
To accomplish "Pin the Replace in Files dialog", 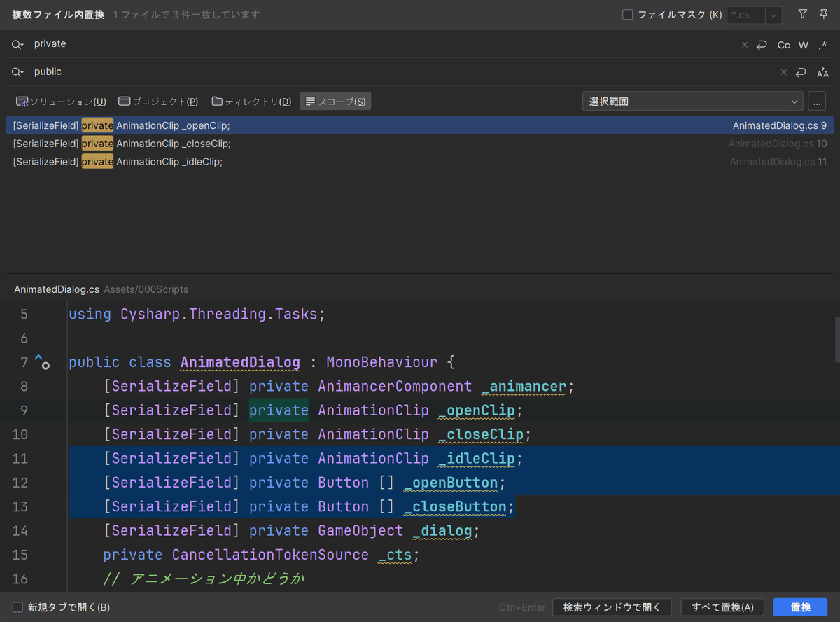I will click(823, 14).
